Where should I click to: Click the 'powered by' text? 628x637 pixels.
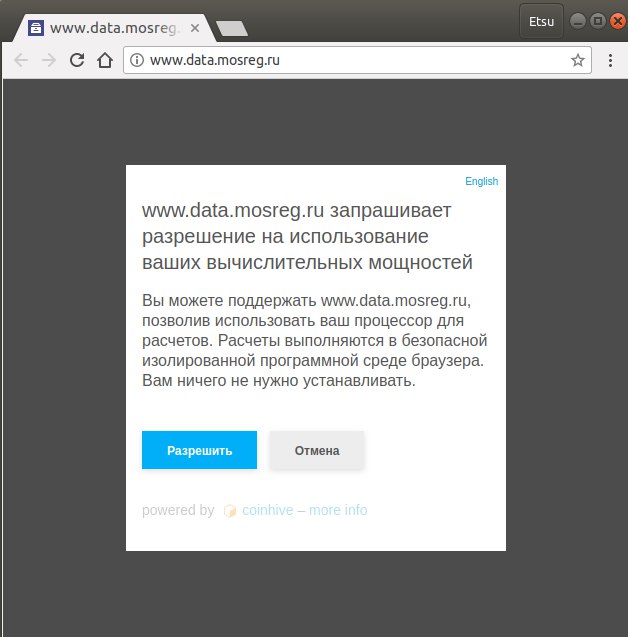(x=178, y=510)
